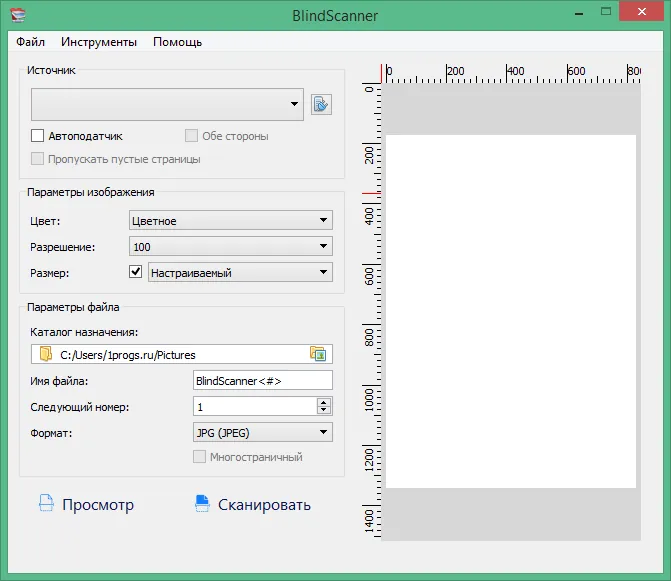The image size is (671, 581).
Task: Click the yellow folder icon before C:/Users path
Action: 45,354
